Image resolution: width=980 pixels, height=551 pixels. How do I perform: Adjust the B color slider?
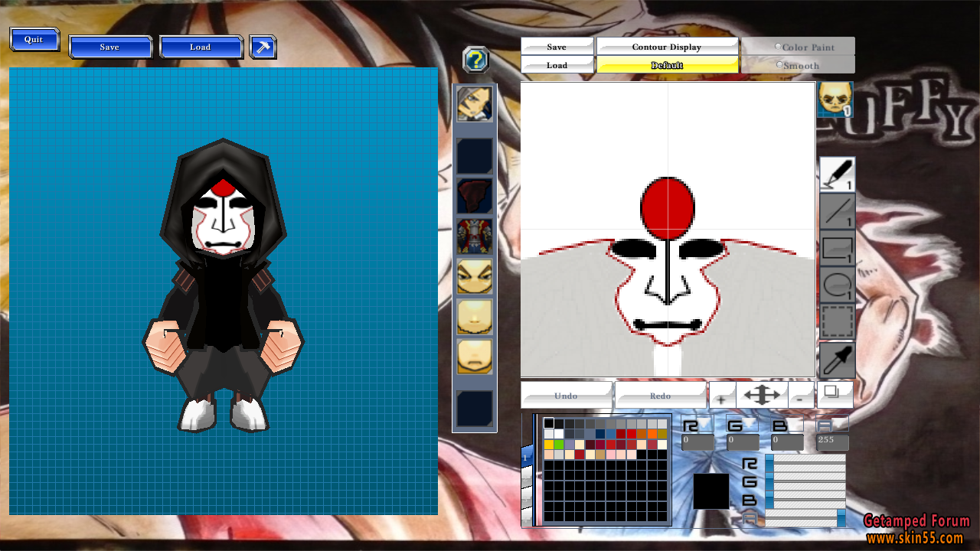click(805, 501)
